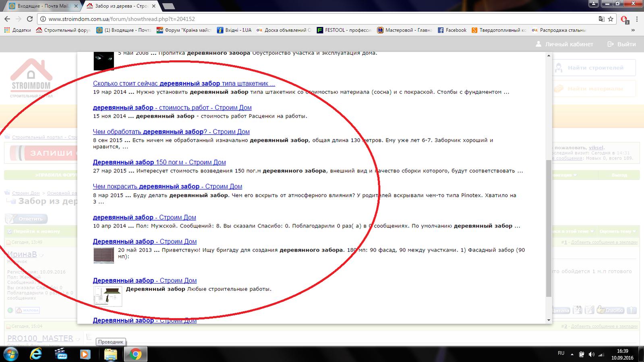Open link Деревянный забор 150 пог.м
644x362 pixels.
(159, 162)
